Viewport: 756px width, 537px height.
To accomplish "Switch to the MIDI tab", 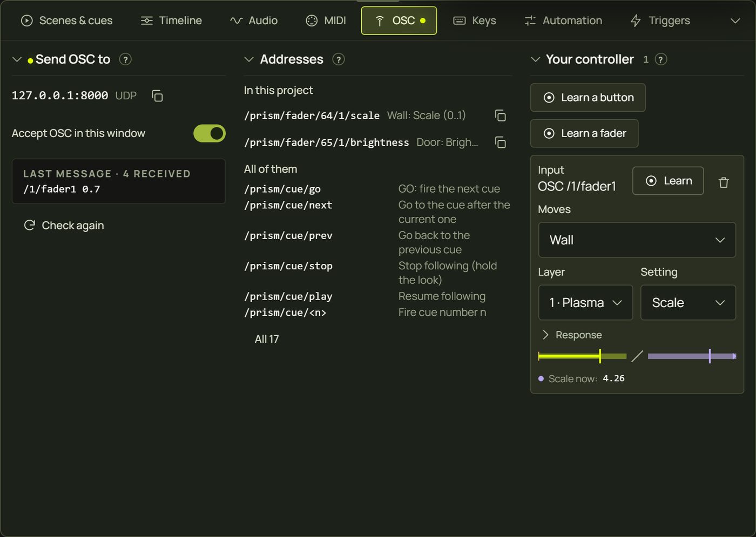I will (326, 21).
